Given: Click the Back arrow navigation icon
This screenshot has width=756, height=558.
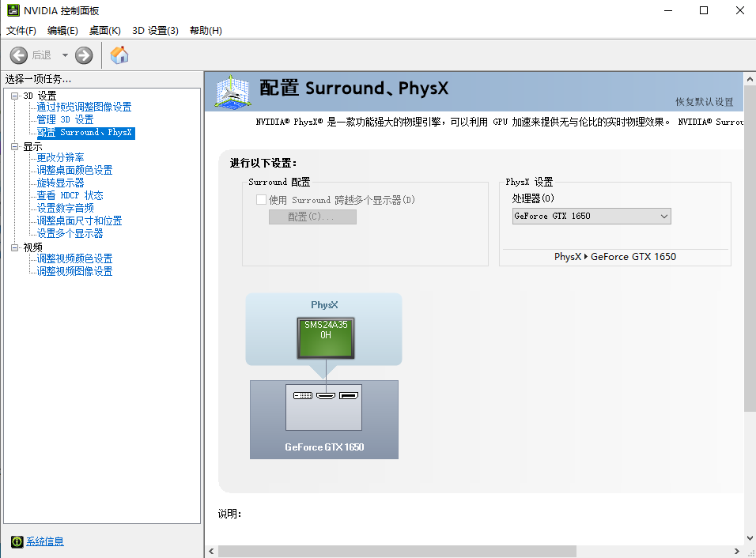Looking at the screenshot, I should click(x=19, y=55).
